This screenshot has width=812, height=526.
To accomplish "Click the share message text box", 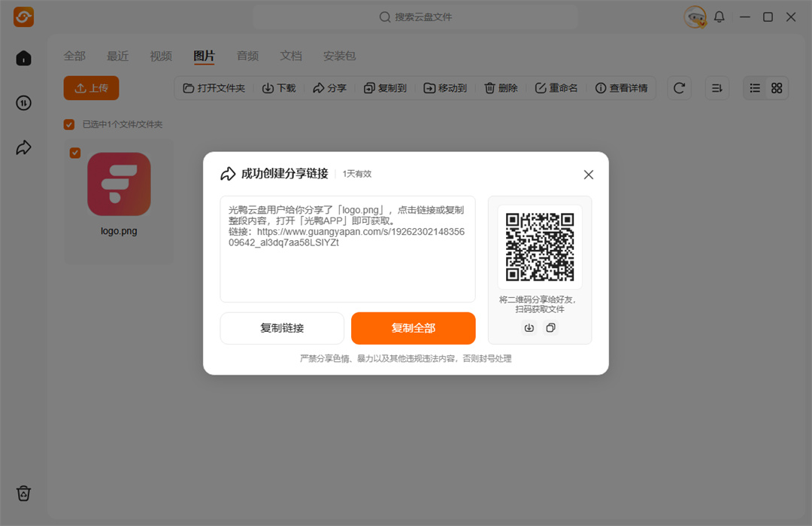I will [x=348, y=249].
